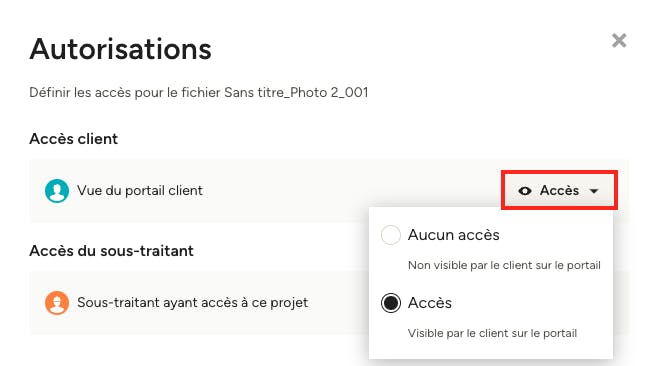Choose the Accès option label in menu
This screenshot has width=658, height=366.
(x=430, y=303)
